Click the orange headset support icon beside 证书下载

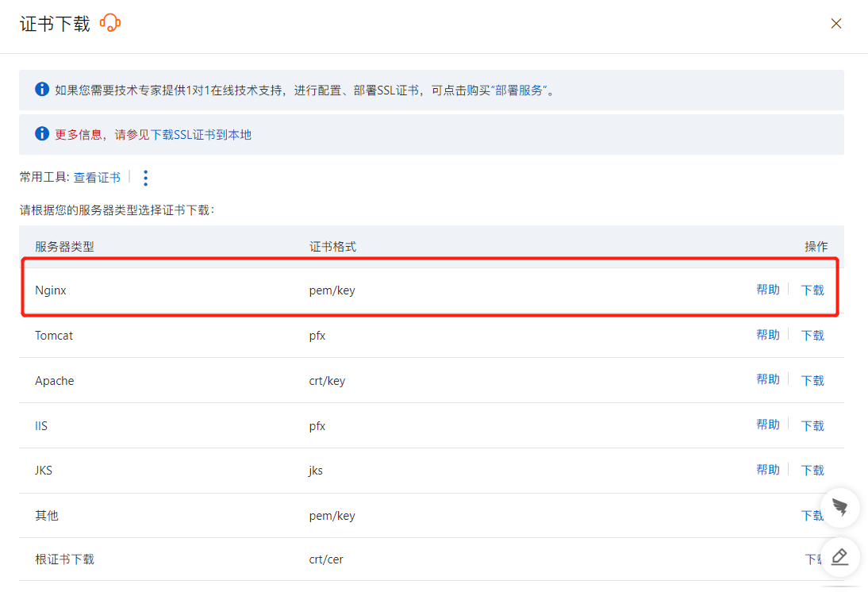pos(111,23)
